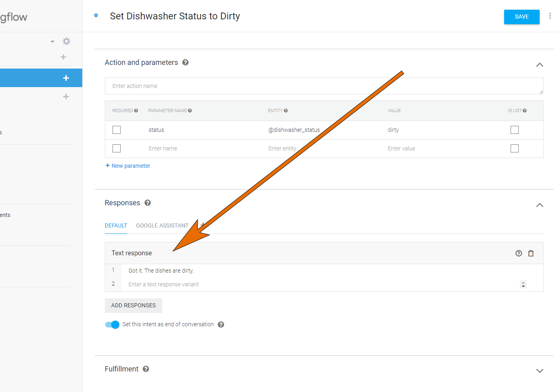The height and width of the screenshot is (392, 559).
Task: Click help icon beside Responses heading
Action: pyautogui.click(x=148, y=203)
